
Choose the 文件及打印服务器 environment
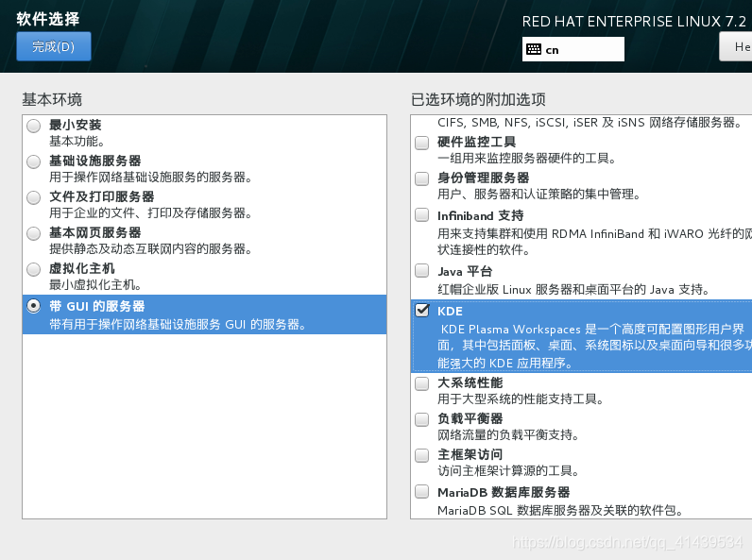(34, 198)
